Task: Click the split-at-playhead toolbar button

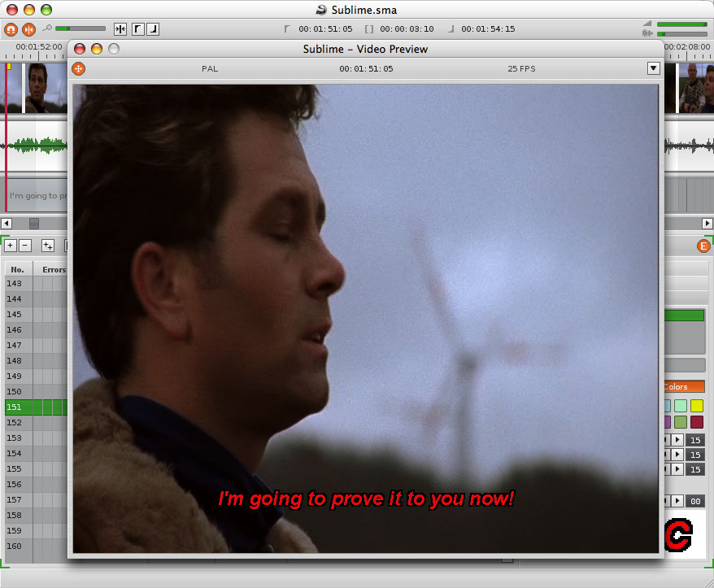Action: (x=120, y=29)
